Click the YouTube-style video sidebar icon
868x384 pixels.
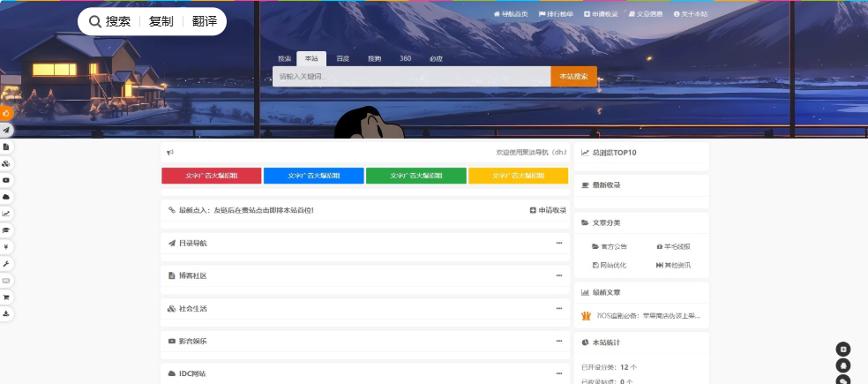tap(6, 180)
